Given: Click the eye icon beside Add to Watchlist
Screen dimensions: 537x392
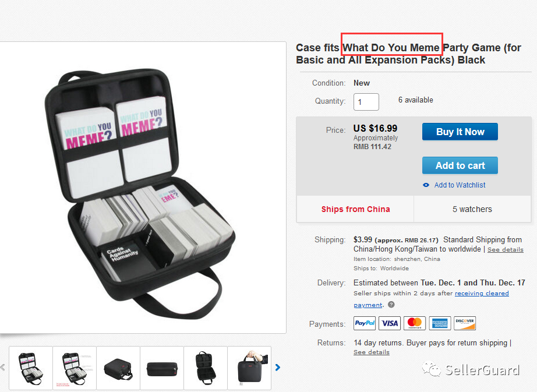Looking at the screenshot, I should 426,185.
